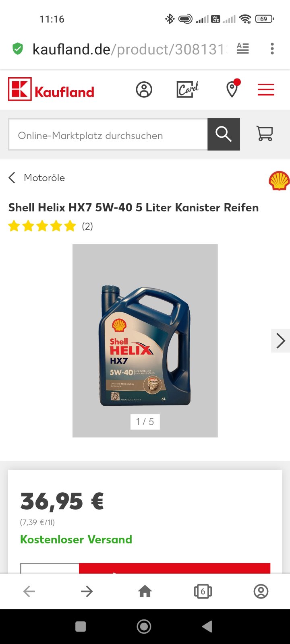Tap the kaufland.de URL address bar

click(129, 49)
